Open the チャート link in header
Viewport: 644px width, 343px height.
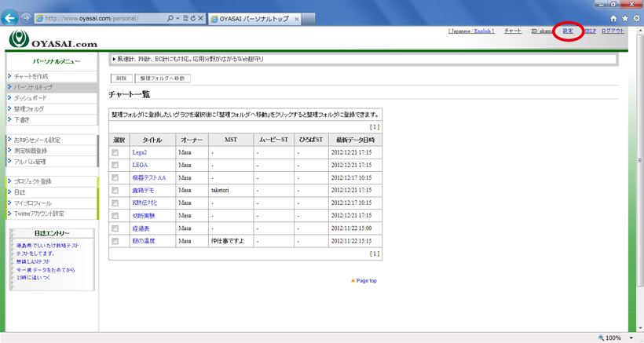tap(513, 31)
